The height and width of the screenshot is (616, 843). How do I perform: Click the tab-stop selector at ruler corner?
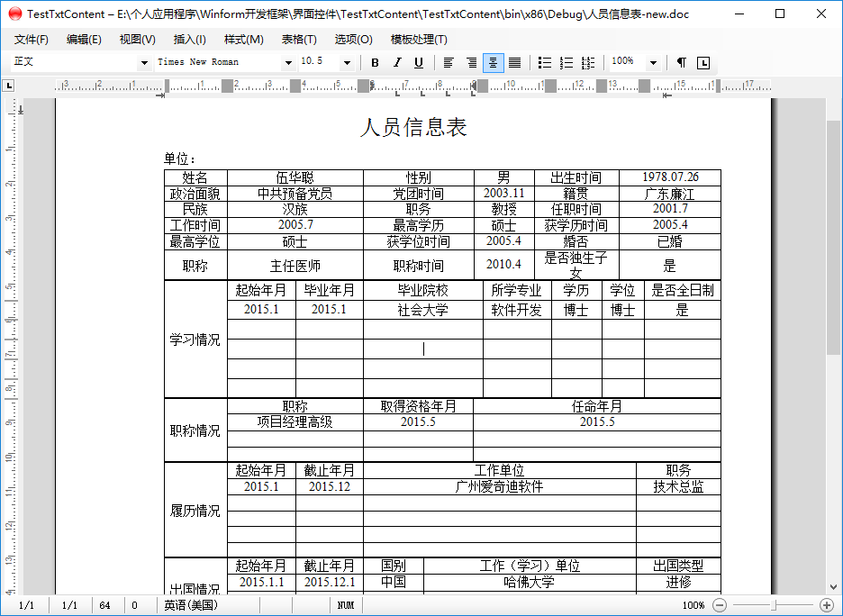click(x=8, y=85)
